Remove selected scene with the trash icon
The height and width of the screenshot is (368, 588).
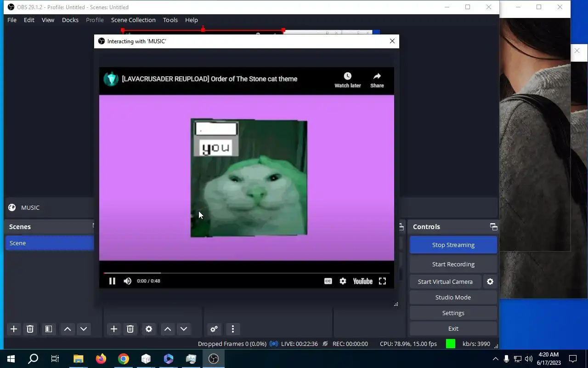pos(30,329)
